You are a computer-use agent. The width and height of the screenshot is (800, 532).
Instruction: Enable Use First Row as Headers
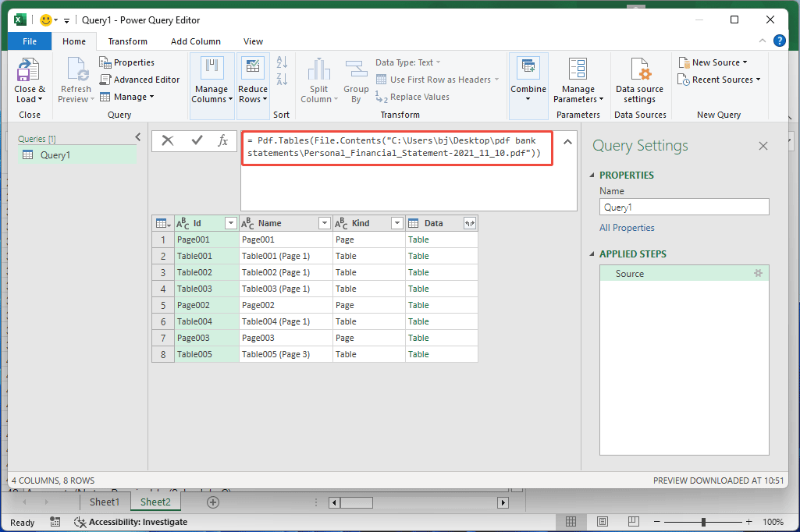click(x=437, y=79)
